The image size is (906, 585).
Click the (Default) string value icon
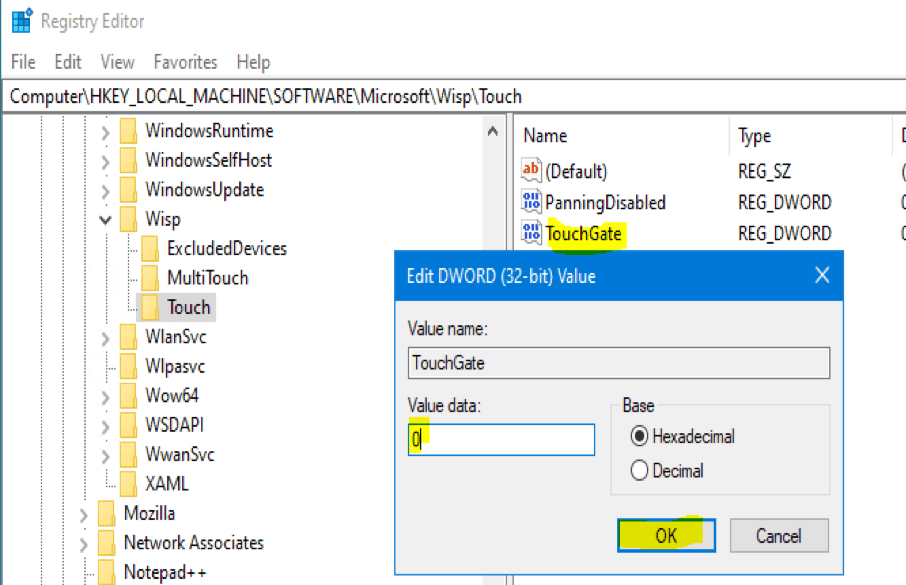tap(531, 172)
